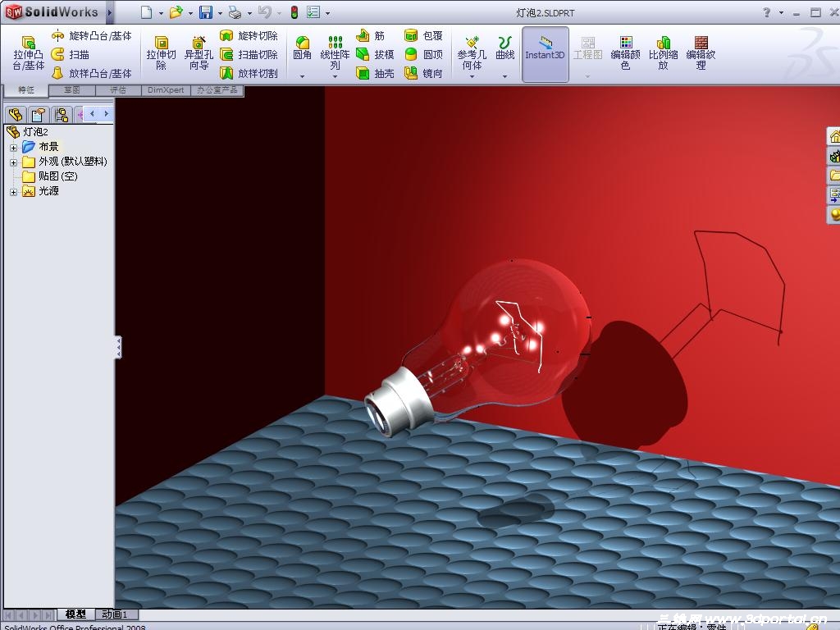
Task: Open the PropertyManager tab icon
Action: point(38,114)
